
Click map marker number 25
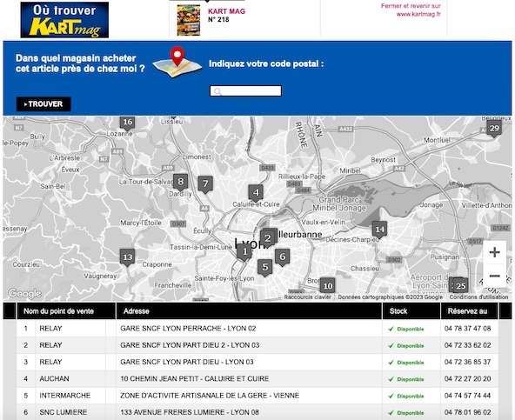click(461, 285)
